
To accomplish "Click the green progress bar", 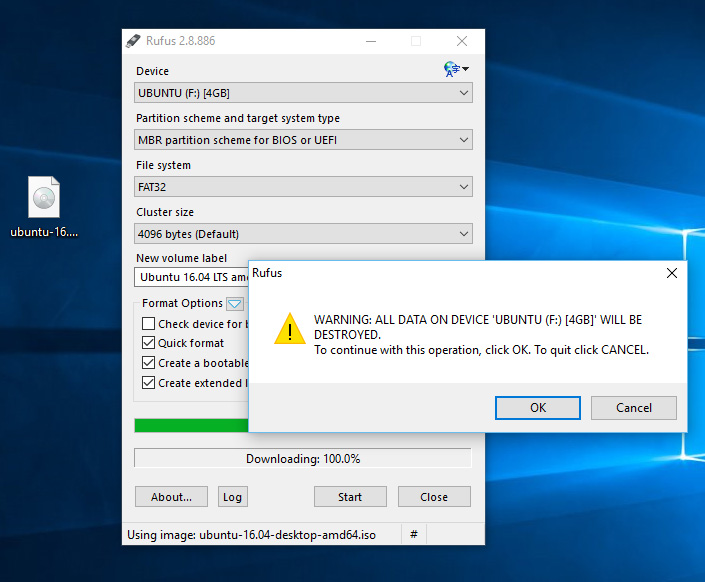I will [192, 425].
